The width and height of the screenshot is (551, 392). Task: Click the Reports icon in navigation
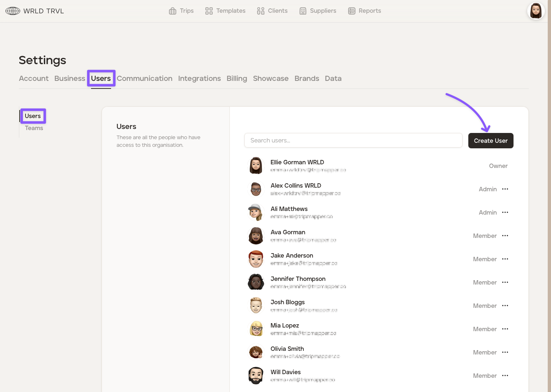(x=351, y=11)
